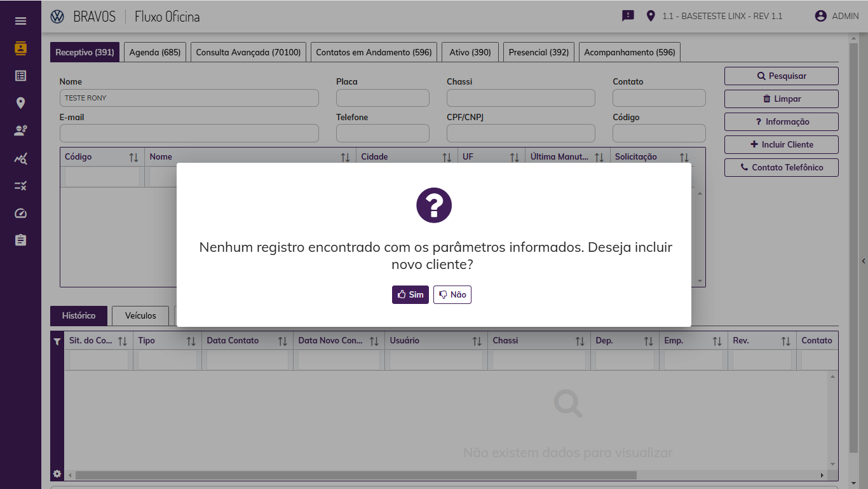Image resolution: width=868 pixels, height=489 pixels.
Task: Click the Telefone input field
Action: (383, 134)
